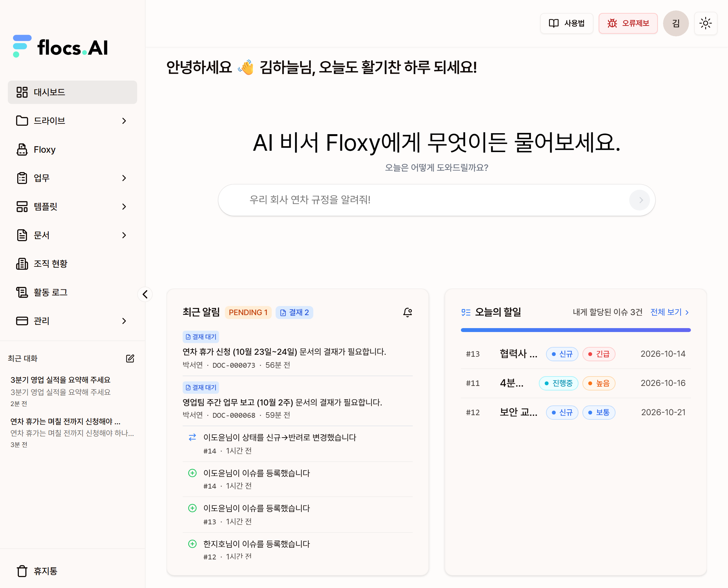Click the 관리 card icon
This screenshot has height=588, width=728.
(x=22, y=321)
